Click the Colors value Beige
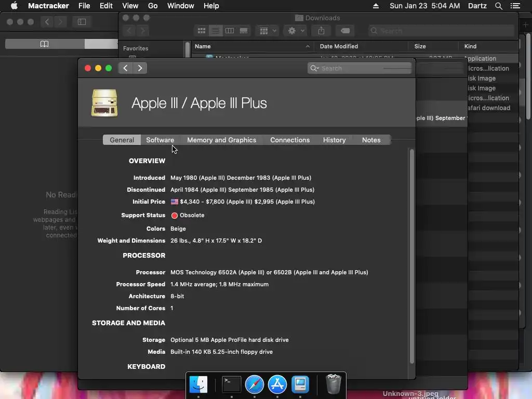 [x=178, y=229]
